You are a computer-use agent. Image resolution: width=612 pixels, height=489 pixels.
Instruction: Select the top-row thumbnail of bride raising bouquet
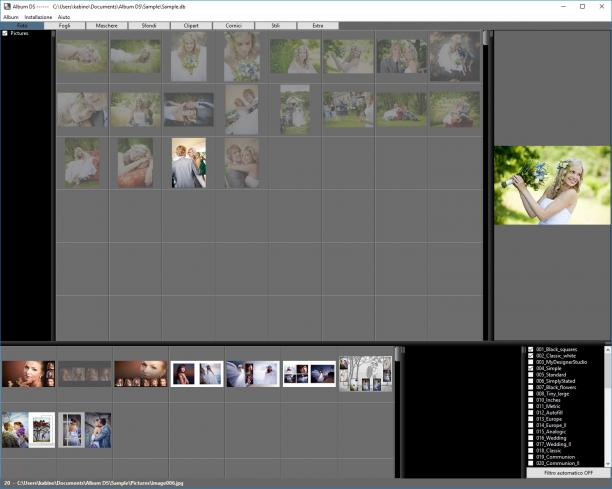(x=348, y=56)
